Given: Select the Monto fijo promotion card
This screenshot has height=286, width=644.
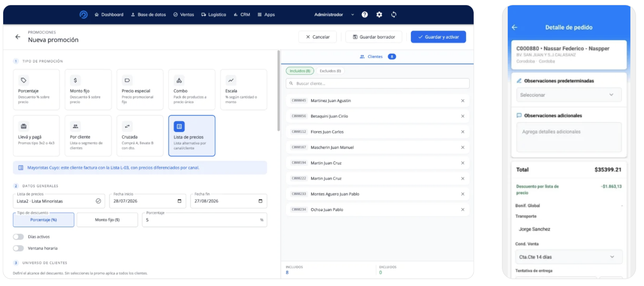Looking at the screenshot, I should (x=88, y=90).
